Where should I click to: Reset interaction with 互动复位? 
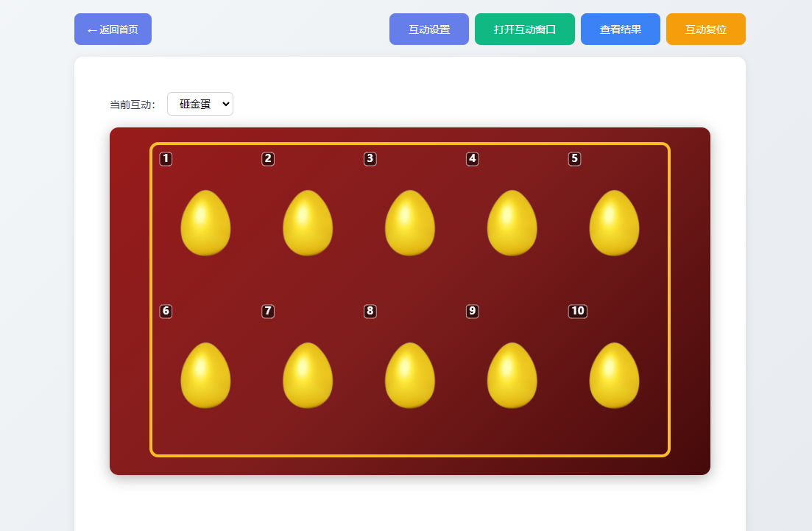click(x=706, y=29)
